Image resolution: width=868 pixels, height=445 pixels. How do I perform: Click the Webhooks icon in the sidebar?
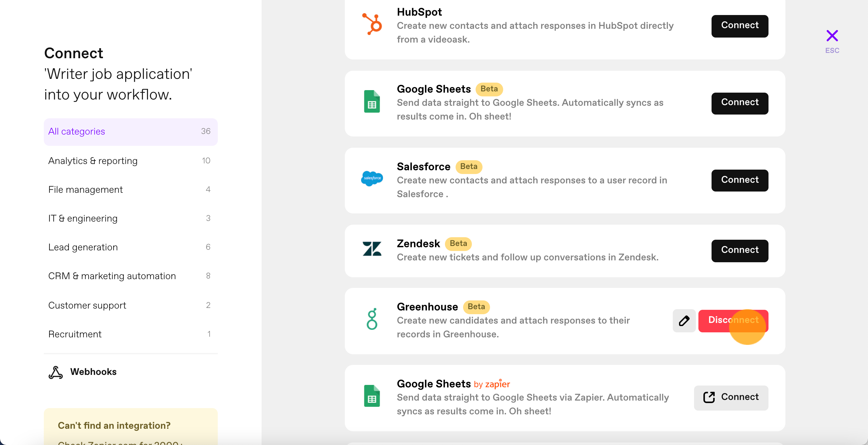[x=56, y=372]
